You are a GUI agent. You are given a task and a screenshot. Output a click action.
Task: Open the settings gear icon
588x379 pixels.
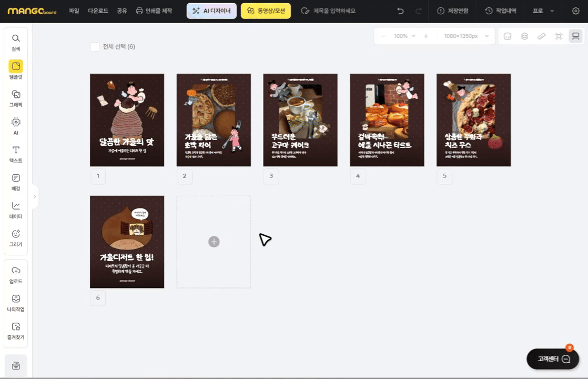[x=575, y=11]
